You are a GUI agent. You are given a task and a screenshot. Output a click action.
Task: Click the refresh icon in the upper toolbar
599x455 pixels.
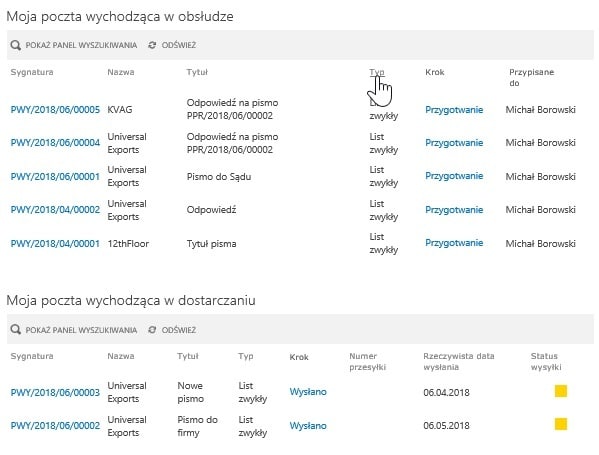click(152, 45)
